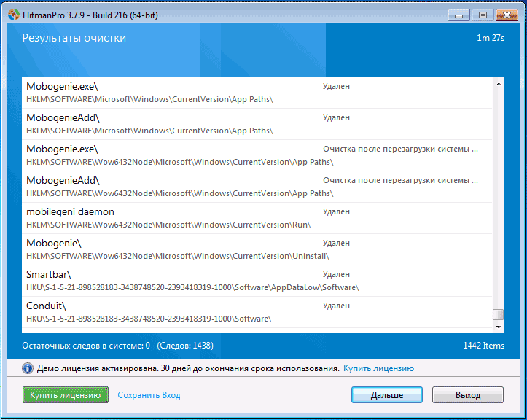Click the blue info icon near license notice

tap(27, 368)
